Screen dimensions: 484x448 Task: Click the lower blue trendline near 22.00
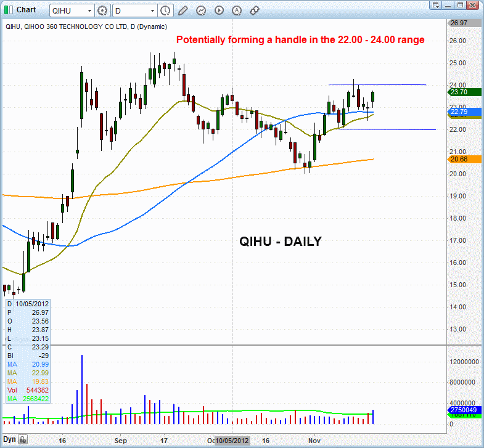point(387,129)
